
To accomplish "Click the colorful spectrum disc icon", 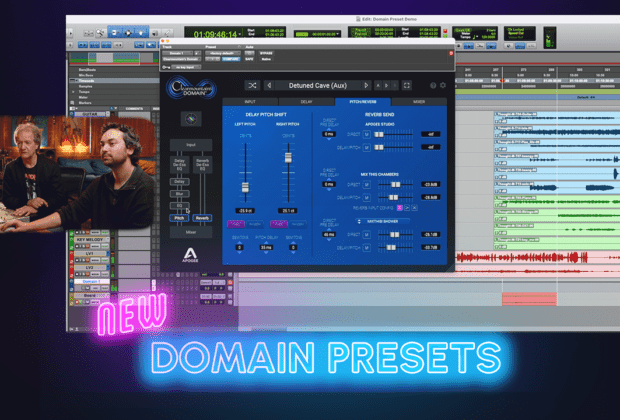I will point(191,119).
